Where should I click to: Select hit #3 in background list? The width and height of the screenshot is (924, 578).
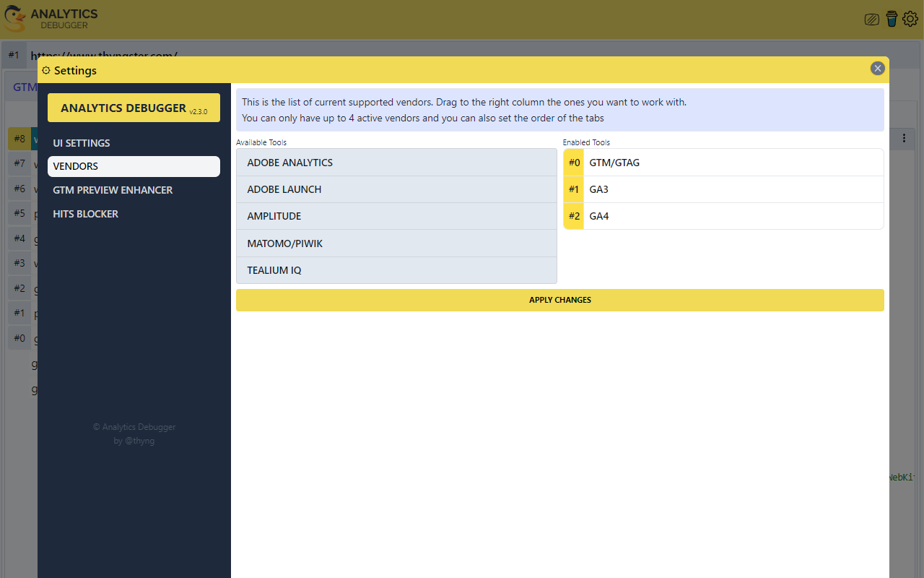19,263
